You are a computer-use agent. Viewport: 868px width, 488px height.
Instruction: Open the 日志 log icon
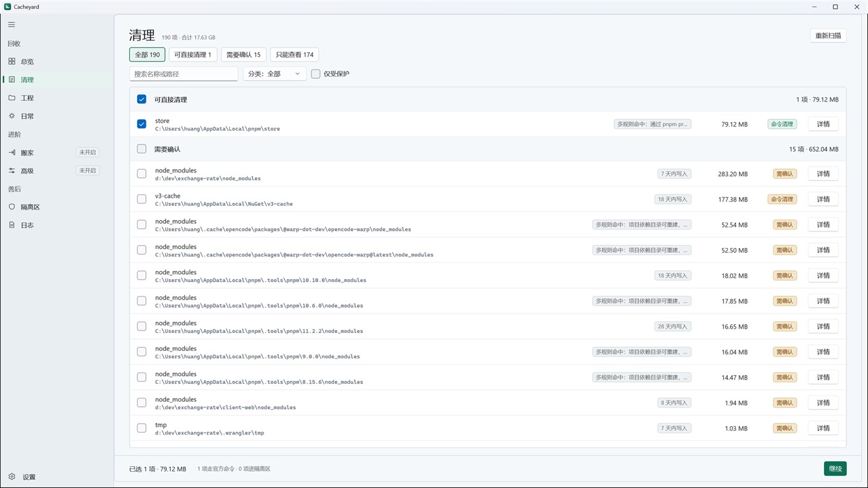[12, 225]
